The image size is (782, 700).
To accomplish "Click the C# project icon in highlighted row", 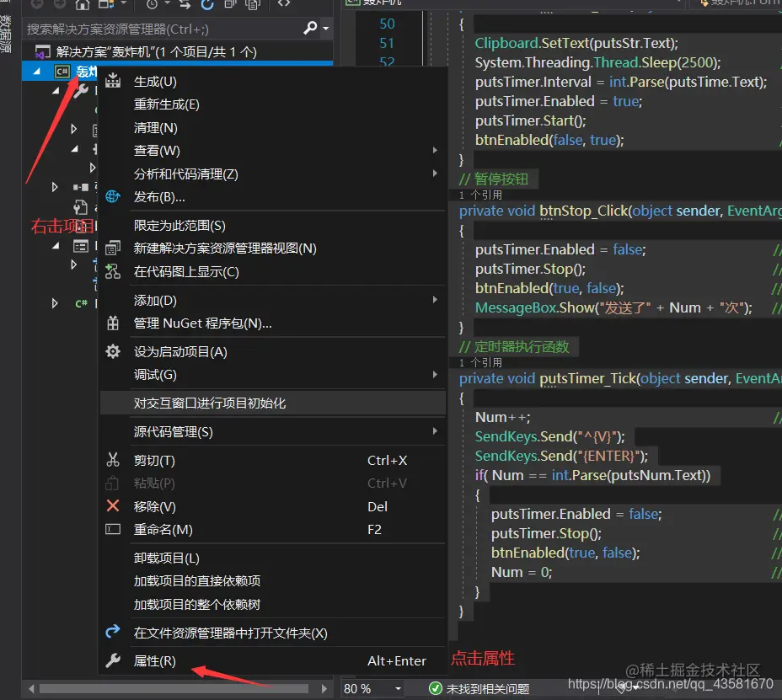I will tap(62, 72).
